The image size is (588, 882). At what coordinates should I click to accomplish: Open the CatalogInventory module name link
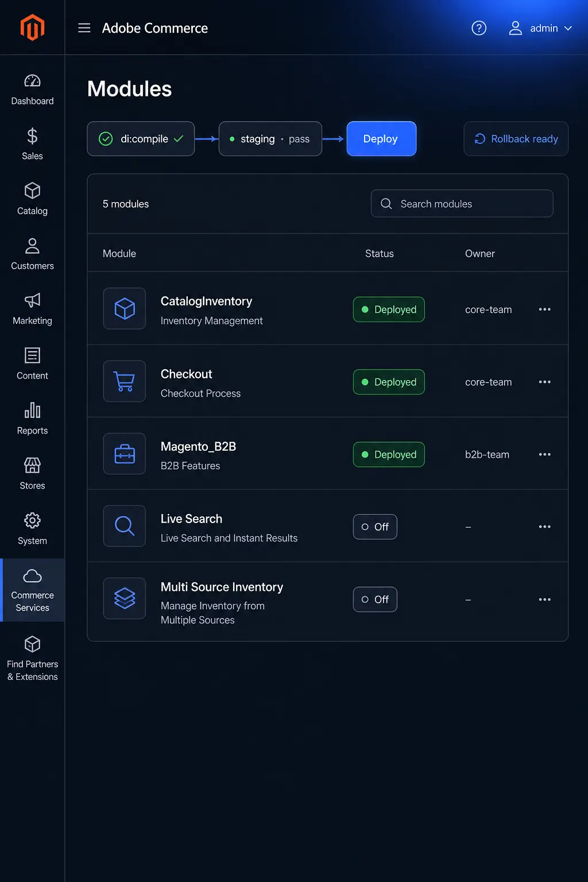pyautogui.click(x=206, y=301)
